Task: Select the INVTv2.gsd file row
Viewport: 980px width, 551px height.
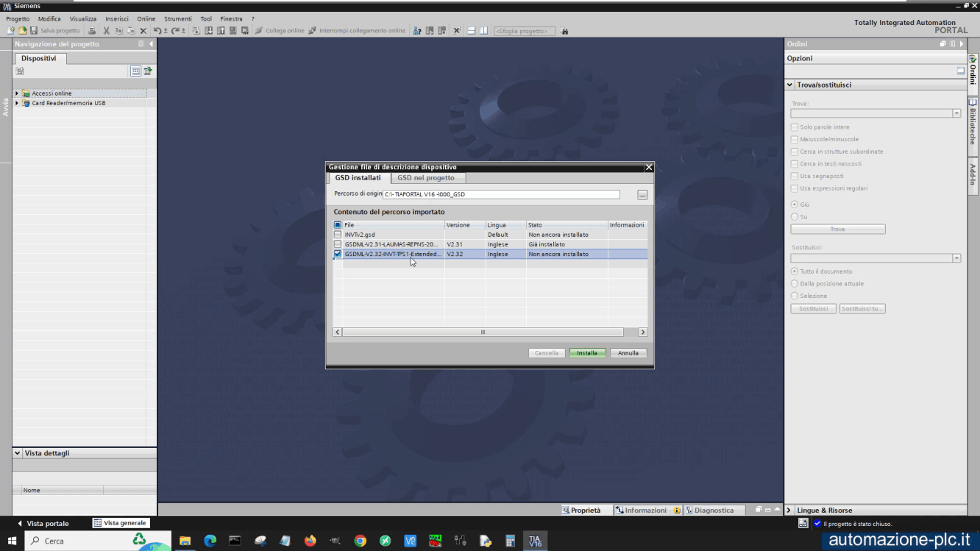Action: (x=490, y=235)
